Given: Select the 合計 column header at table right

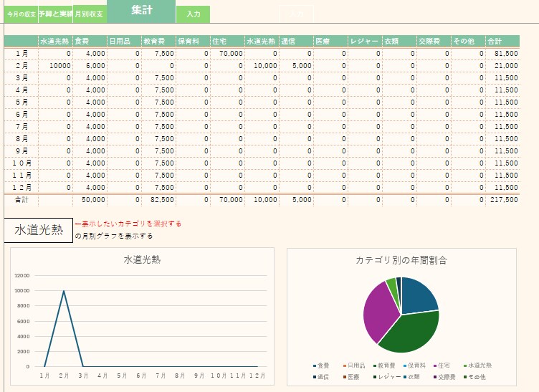Looking at the screenshot, I should [x=502, y=42].
